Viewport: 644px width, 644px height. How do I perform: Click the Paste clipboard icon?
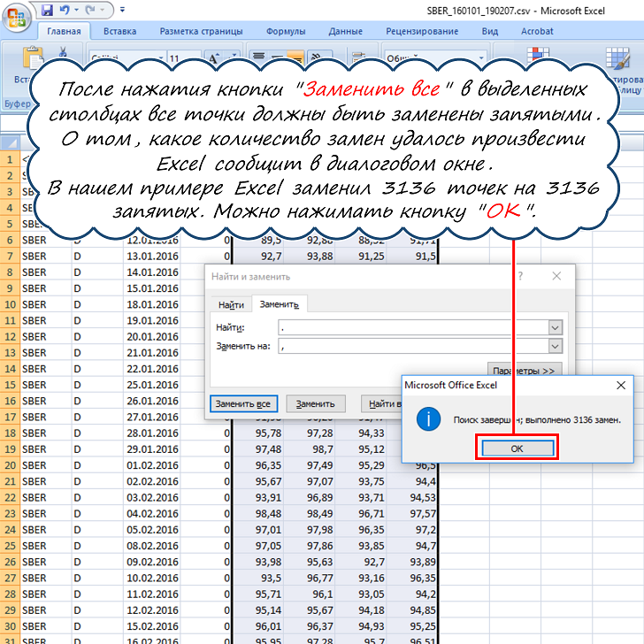(33, 57)
